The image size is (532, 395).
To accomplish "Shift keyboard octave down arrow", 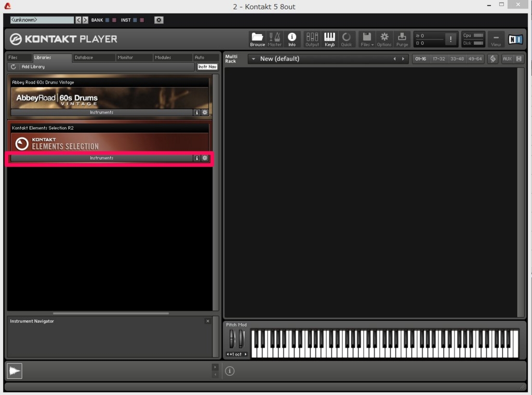I will click(x=228, y=355).
